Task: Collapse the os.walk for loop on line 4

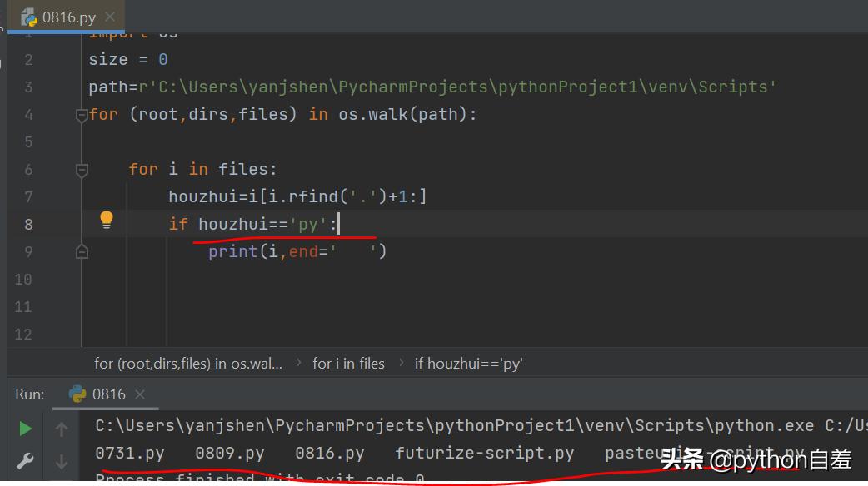Action: 82,115
